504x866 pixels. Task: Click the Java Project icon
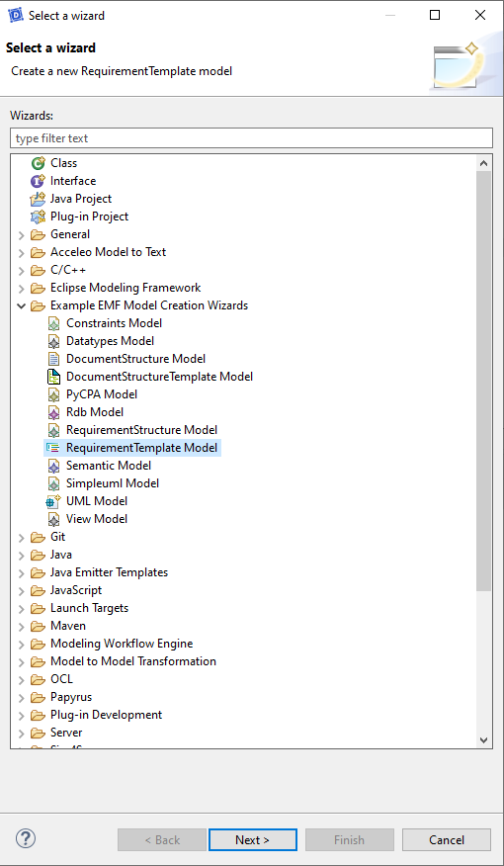tap(38, 199)
